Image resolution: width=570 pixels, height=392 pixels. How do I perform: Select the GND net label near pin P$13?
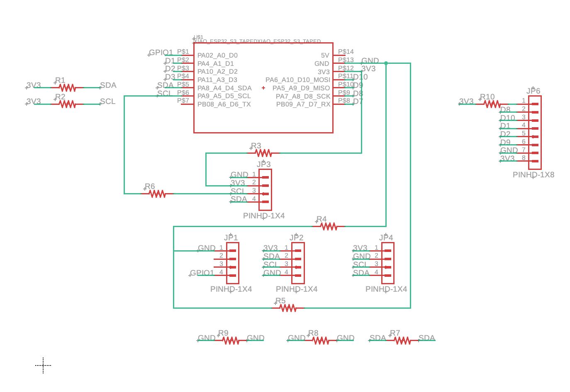(x=370, y=60)
